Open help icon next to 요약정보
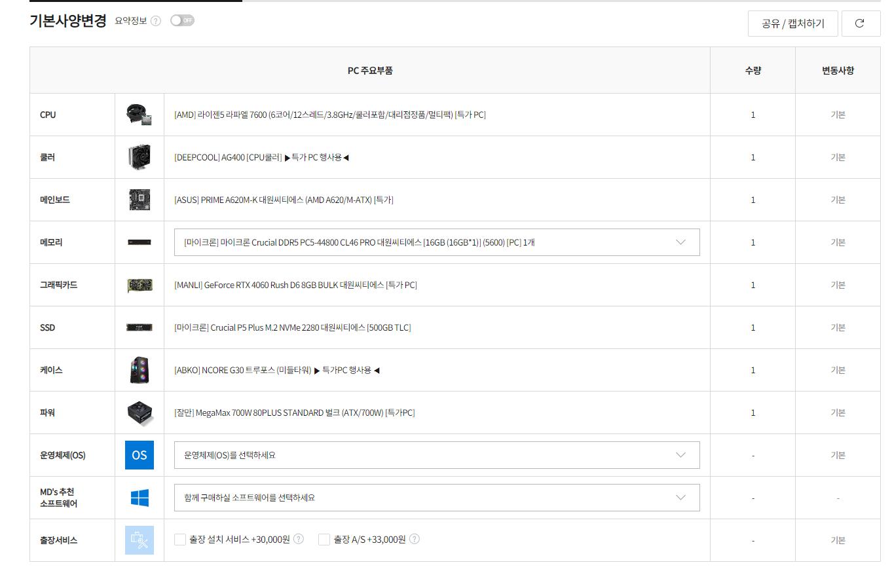Image resolution: width=892 pixels, height=588 pixels. 156,21
